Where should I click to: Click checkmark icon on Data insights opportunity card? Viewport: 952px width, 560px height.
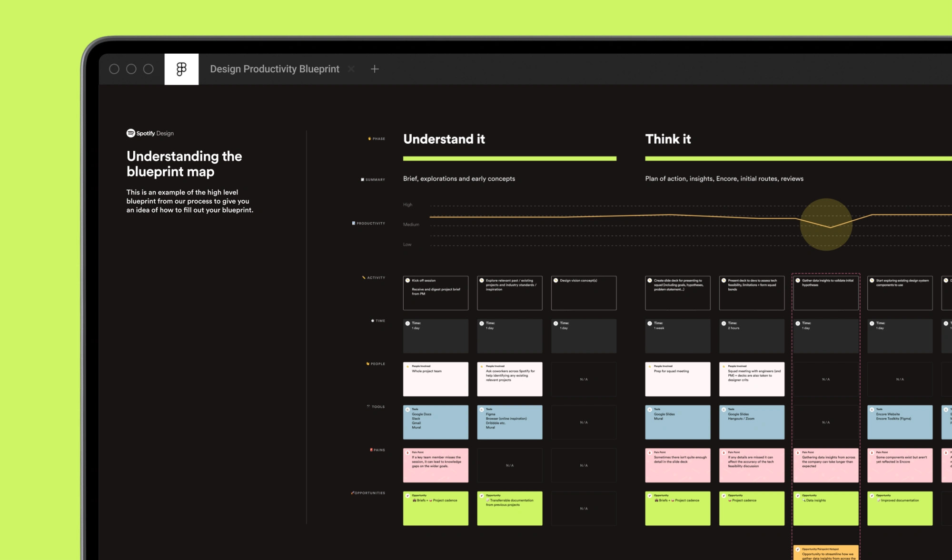click(798, 496)
